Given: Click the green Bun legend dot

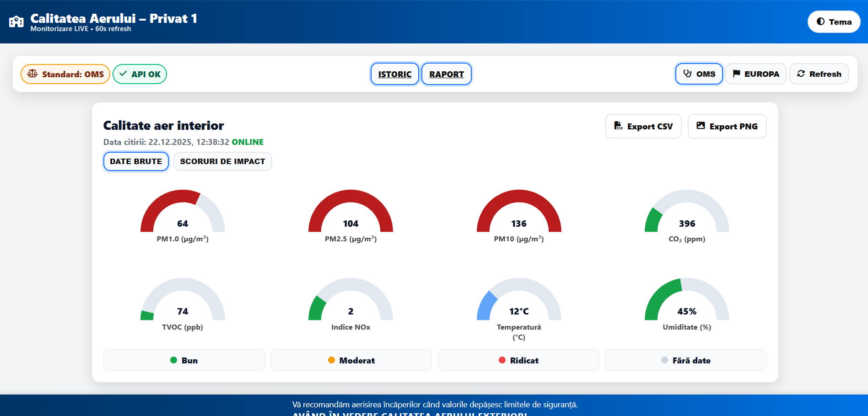Looking at the screenshot, I should pos(173,360).
